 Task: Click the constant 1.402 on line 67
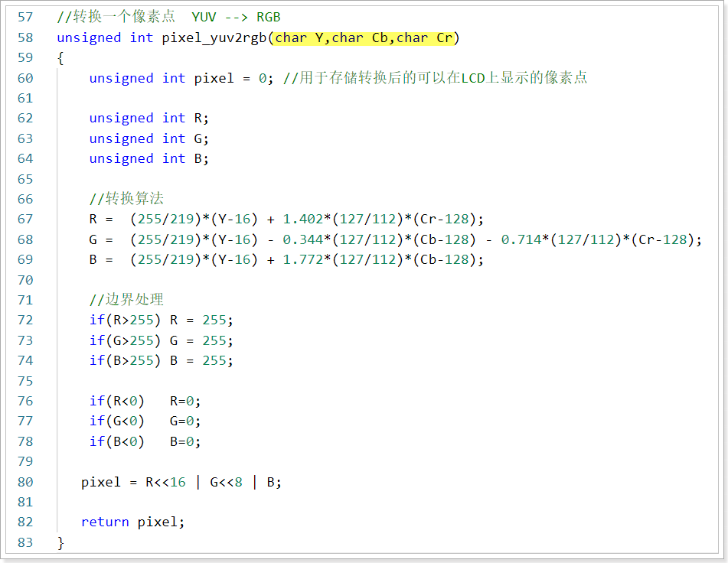(x=302, y=219)
